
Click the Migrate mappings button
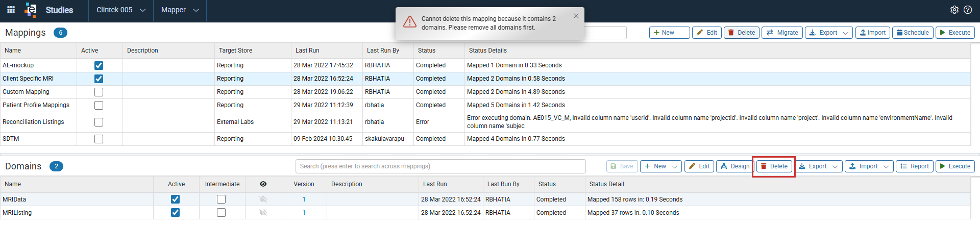782,33
